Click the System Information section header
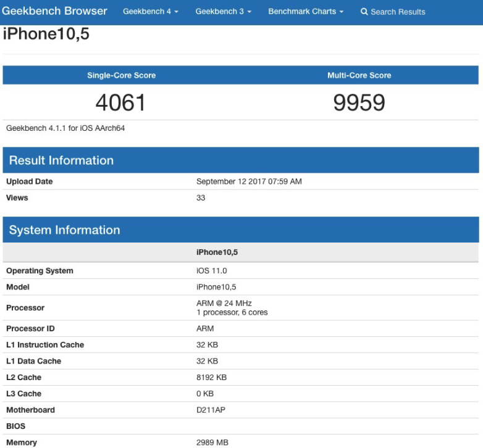Image resolution: width=483 pixels, height=448 pixels. [65, 230]
